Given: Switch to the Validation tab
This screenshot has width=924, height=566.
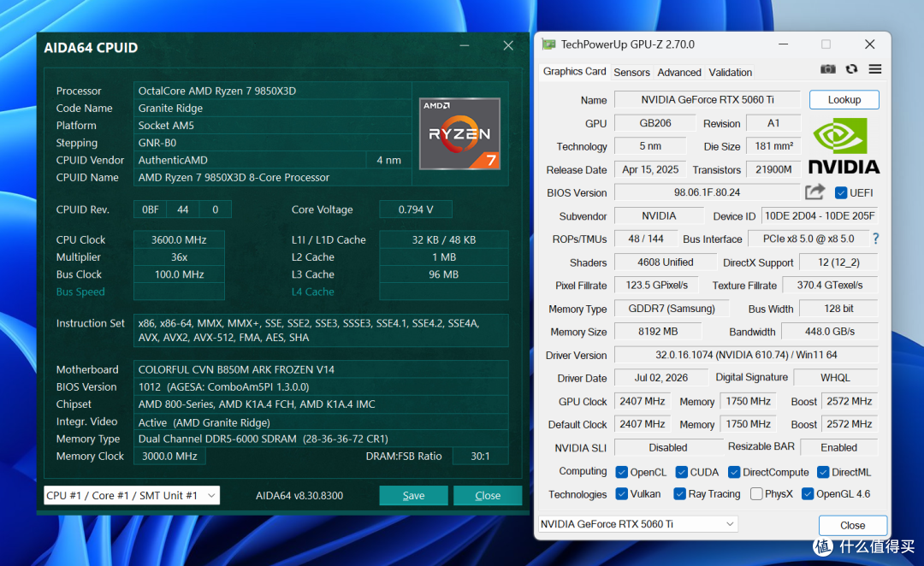Looking at the screenshot, I should coord(730,73).
